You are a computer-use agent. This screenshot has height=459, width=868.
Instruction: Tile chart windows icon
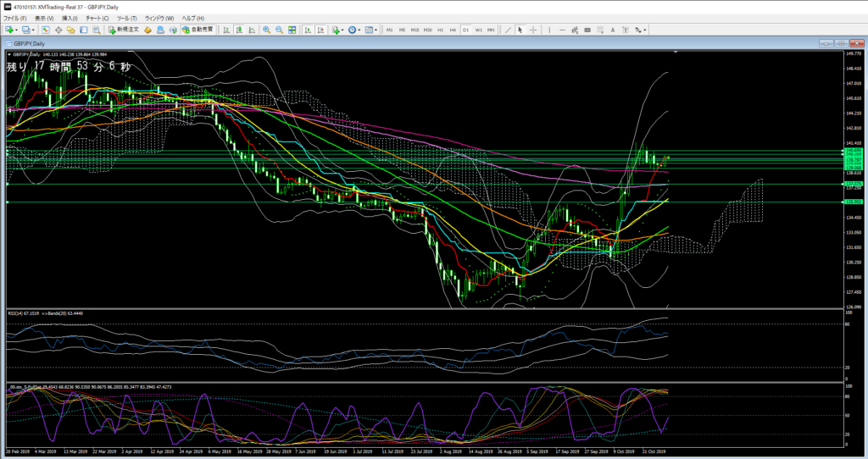(x=292, y=30)
